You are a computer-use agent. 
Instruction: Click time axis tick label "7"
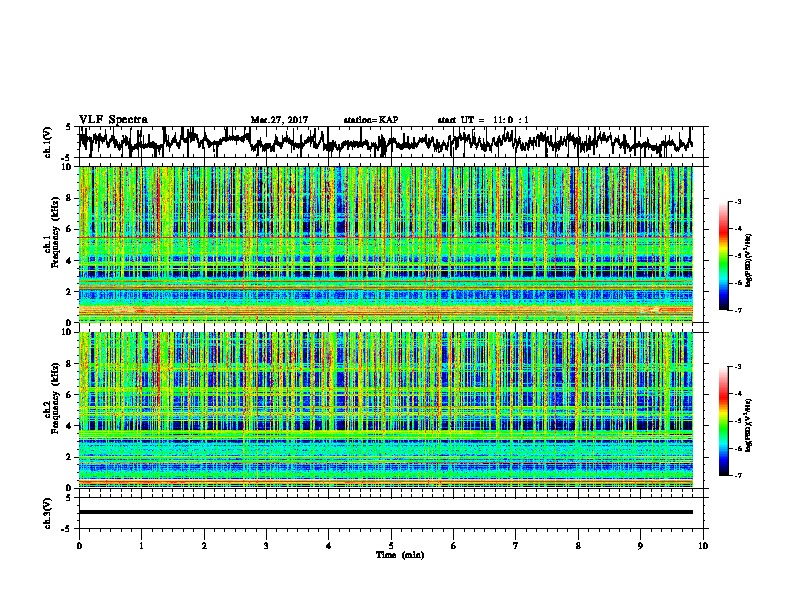516,546
